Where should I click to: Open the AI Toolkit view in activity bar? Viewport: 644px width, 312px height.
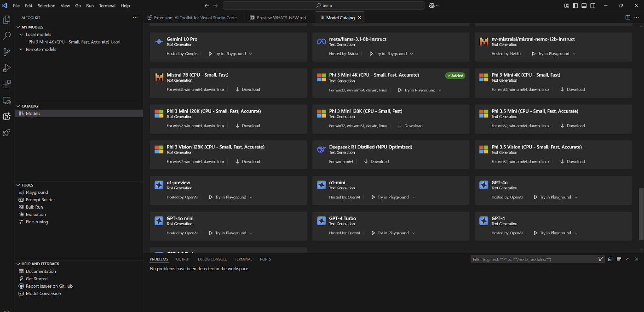[x=7, y=117]
